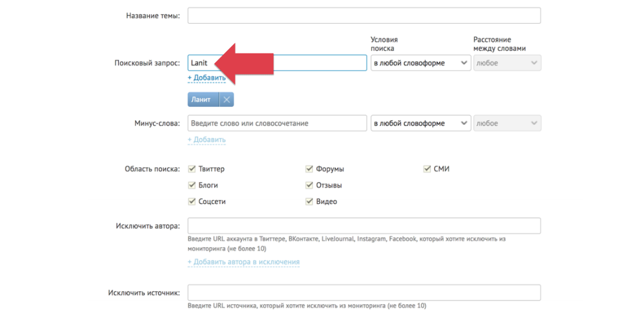Image resolution: width=644 pixels, height=312 pixels.
Task: Click the Область поиска label
Action: click(x=152, y=169)
